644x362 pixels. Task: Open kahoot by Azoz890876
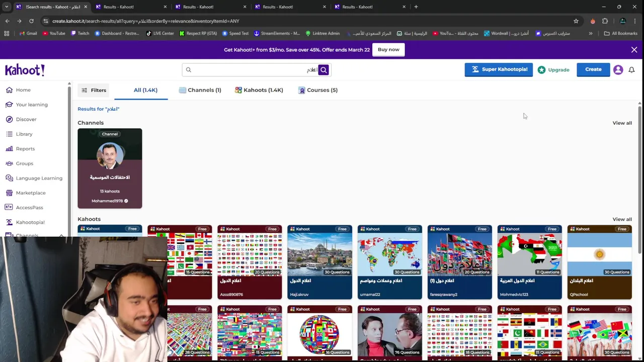[x=250, y=262]
